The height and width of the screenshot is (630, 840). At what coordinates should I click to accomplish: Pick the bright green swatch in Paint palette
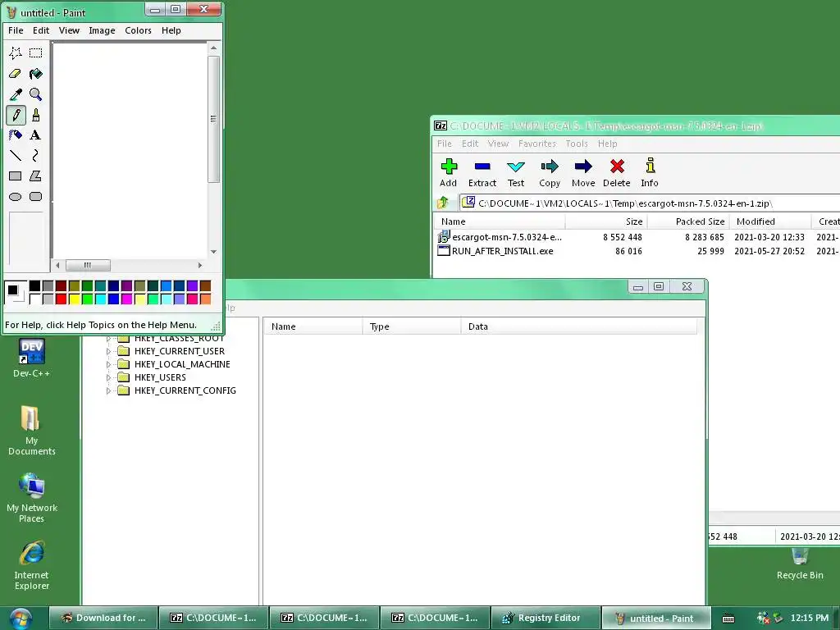87,299
